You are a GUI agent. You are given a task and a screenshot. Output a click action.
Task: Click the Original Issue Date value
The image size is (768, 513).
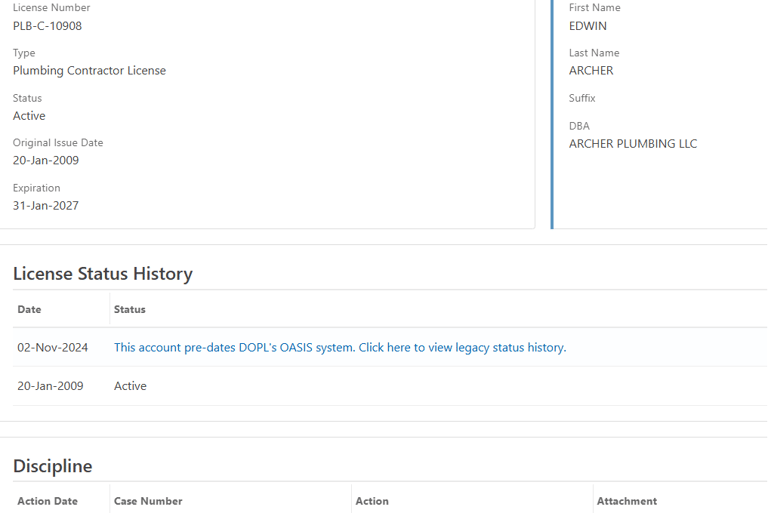click(x=46, y=160)
